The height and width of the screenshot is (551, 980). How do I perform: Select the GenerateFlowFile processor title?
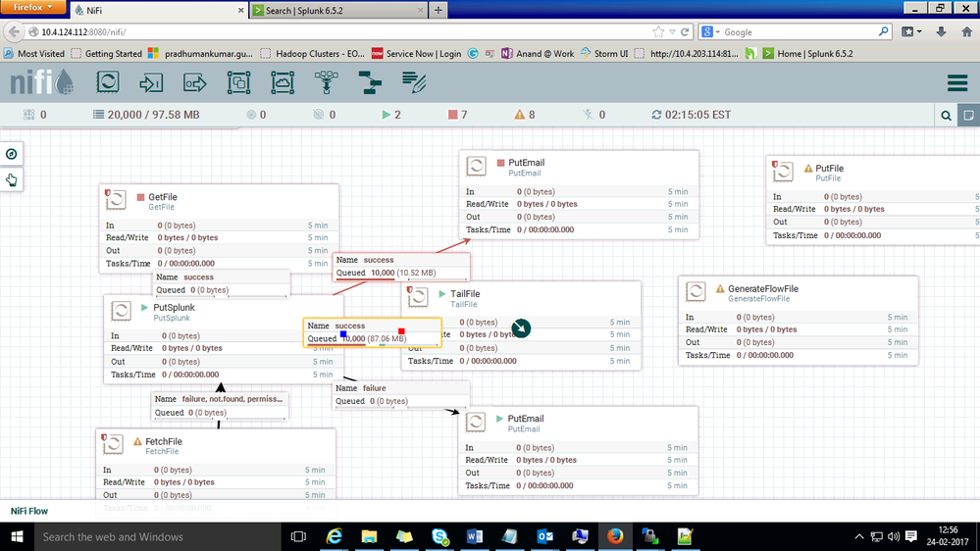coord(763,288)
